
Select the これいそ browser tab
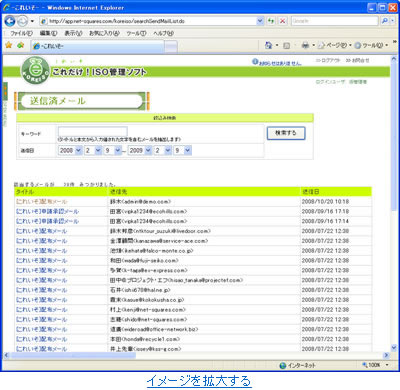(97, 46)
